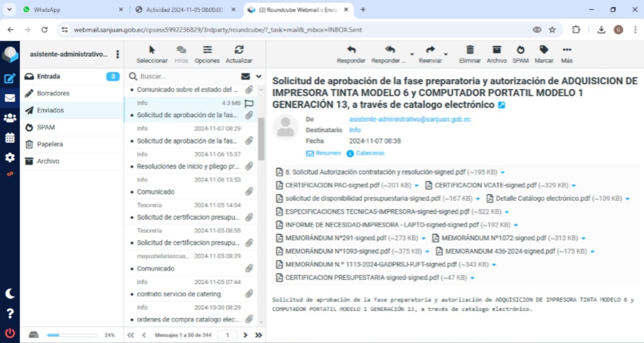Click the Cabeceras headers link
The height and width of the screenshot is (343, 644).
tap(370, 153)
